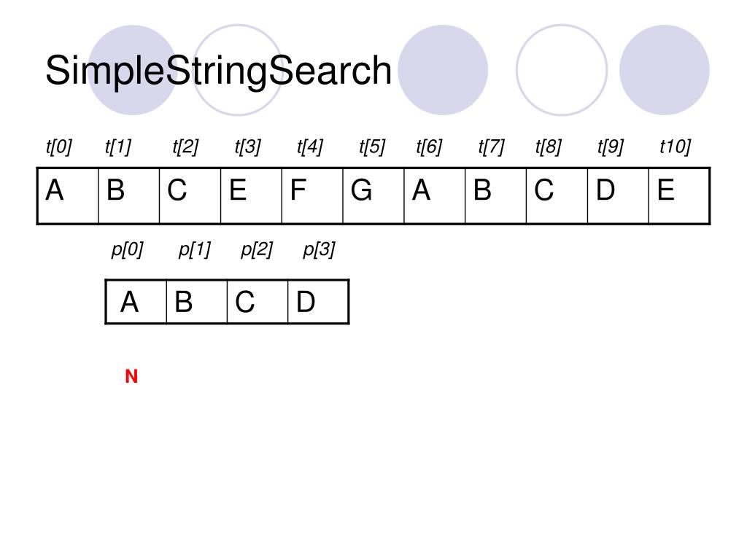Select the first text cell containing A

68,195
